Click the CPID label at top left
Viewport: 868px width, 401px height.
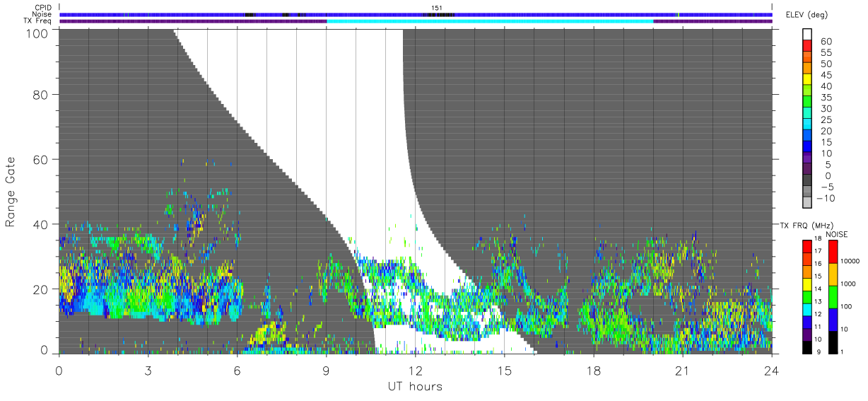43,8
